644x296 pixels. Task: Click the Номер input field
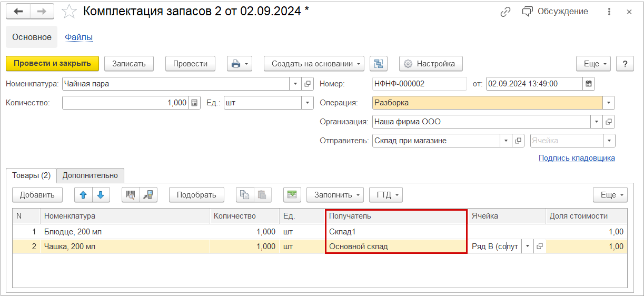click(419, 84)
